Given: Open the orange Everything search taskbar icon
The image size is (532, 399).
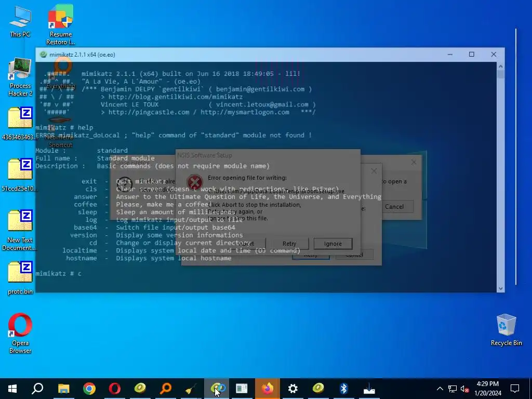Looking at the screenshot, I should (166, 389).
